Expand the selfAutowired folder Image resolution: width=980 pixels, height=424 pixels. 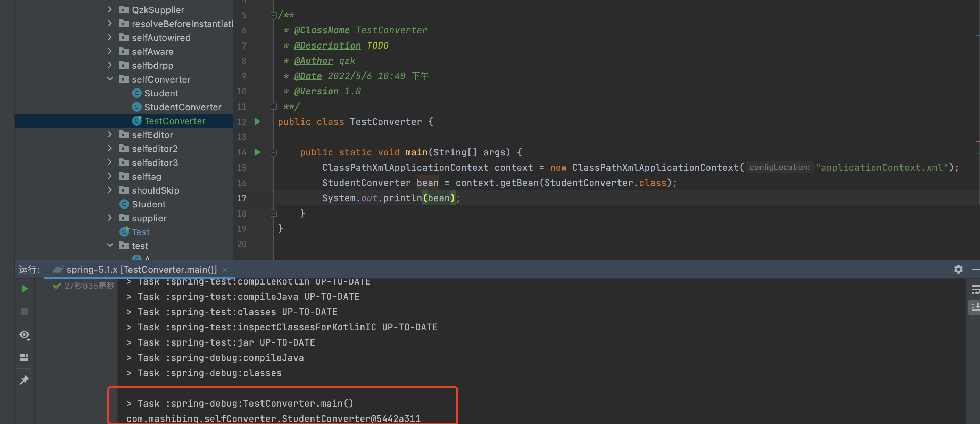click(x=110, y=37)
